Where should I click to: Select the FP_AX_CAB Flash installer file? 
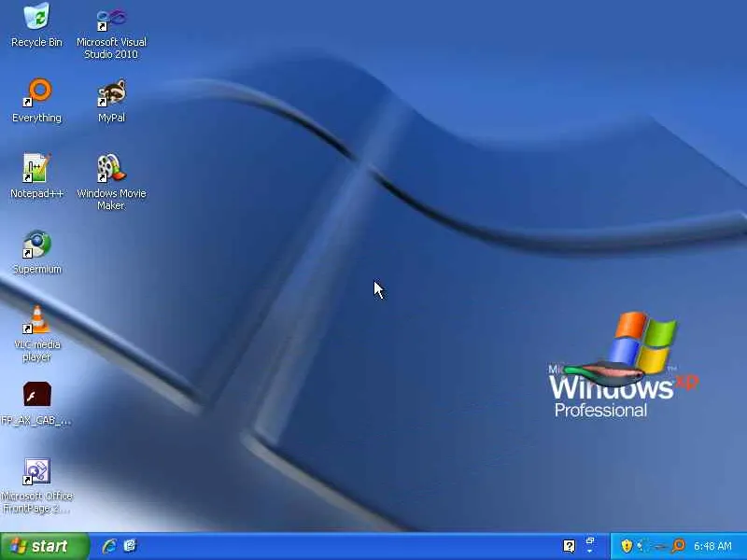tap(36, 403)
